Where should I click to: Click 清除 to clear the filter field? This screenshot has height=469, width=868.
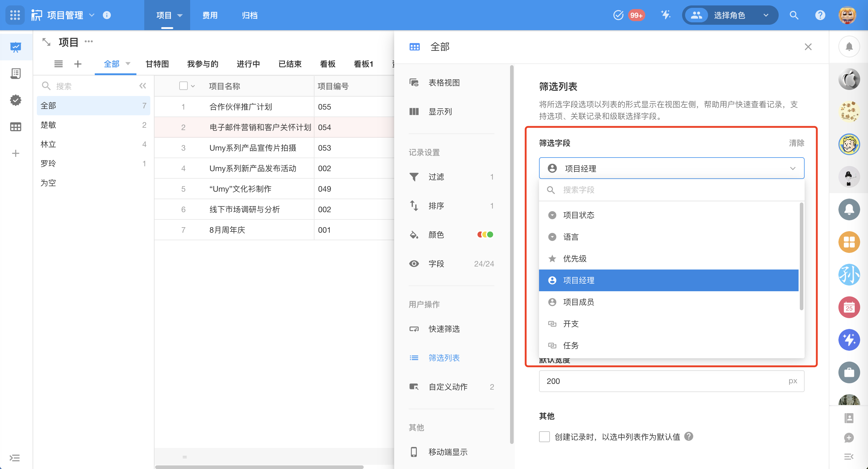pos(796,143)
